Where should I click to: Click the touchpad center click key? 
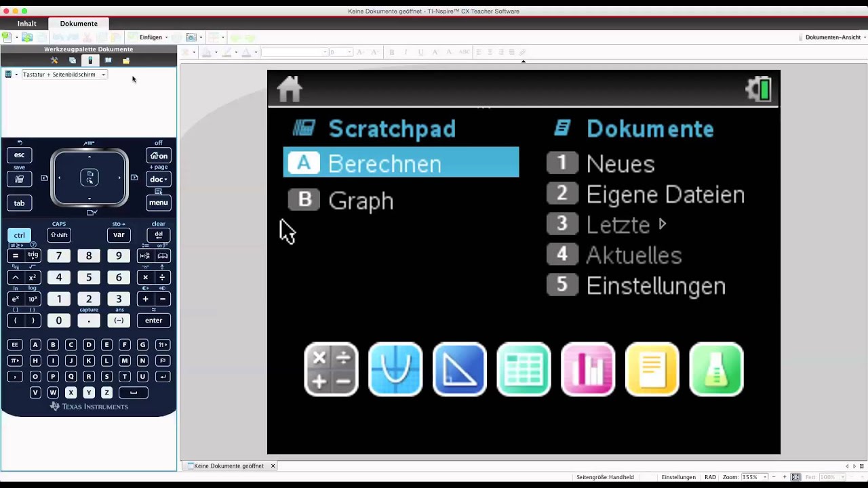tap(90, 178)
